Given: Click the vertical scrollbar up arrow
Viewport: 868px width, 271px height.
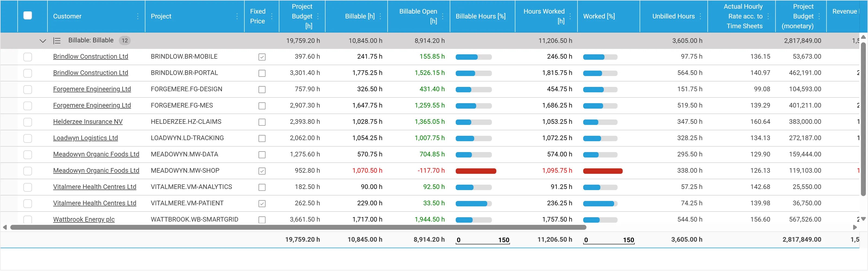Looking at the screenshot, I should click(863, 37).
